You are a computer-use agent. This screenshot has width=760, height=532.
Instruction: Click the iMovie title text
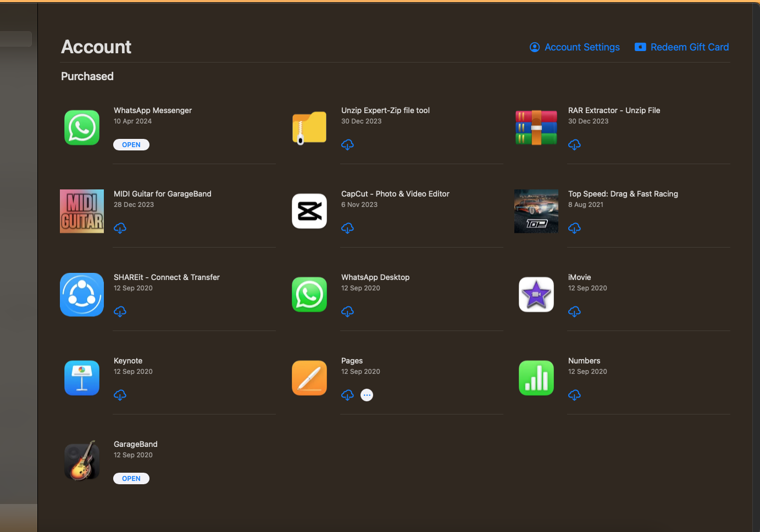point(580,277)
